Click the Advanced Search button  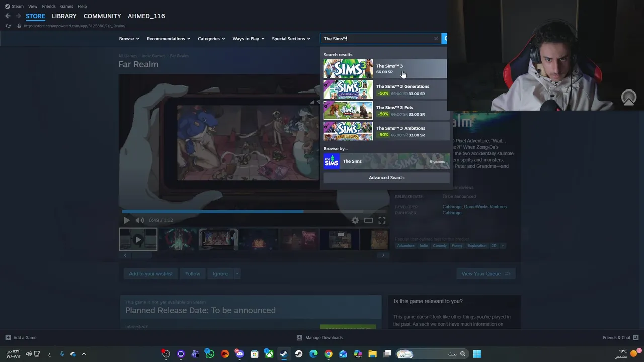click(x=386, y=178)
